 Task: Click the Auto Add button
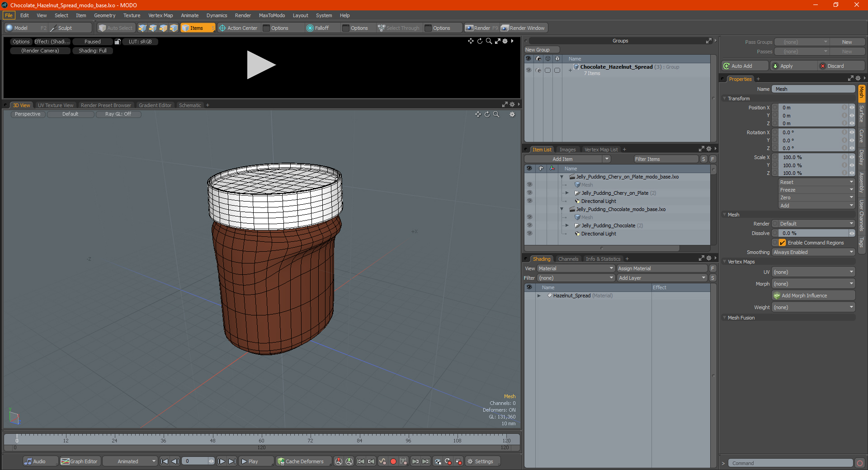coord(745,66)
